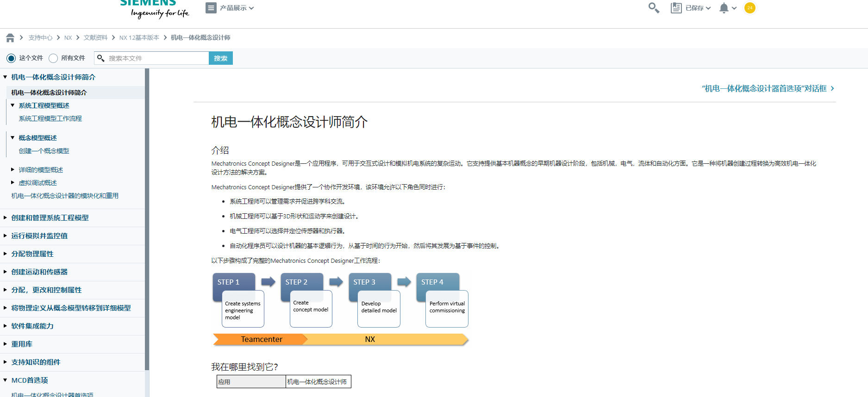Click the STEP 2 Create concept model box
868x397 pixels.
[x=306, y=300]
